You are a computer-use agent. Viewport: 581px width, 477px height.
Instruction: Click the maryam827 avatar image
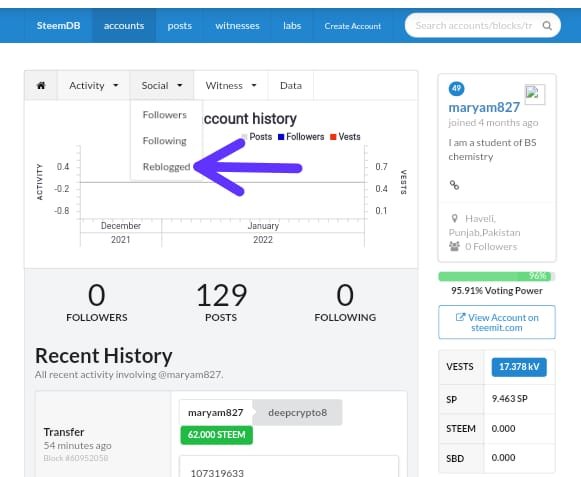click(x=534, y=95)
